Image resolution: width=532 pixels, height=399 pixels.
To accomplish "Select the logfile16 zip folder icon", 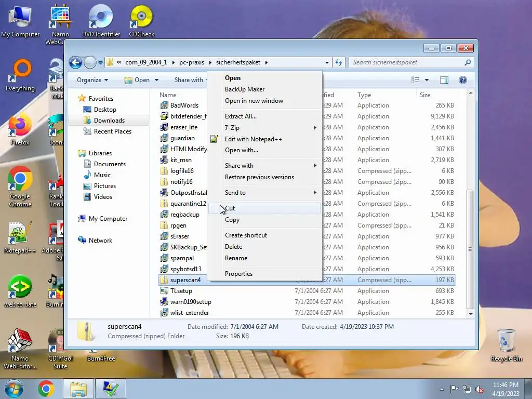I will [x=164, y=170].
